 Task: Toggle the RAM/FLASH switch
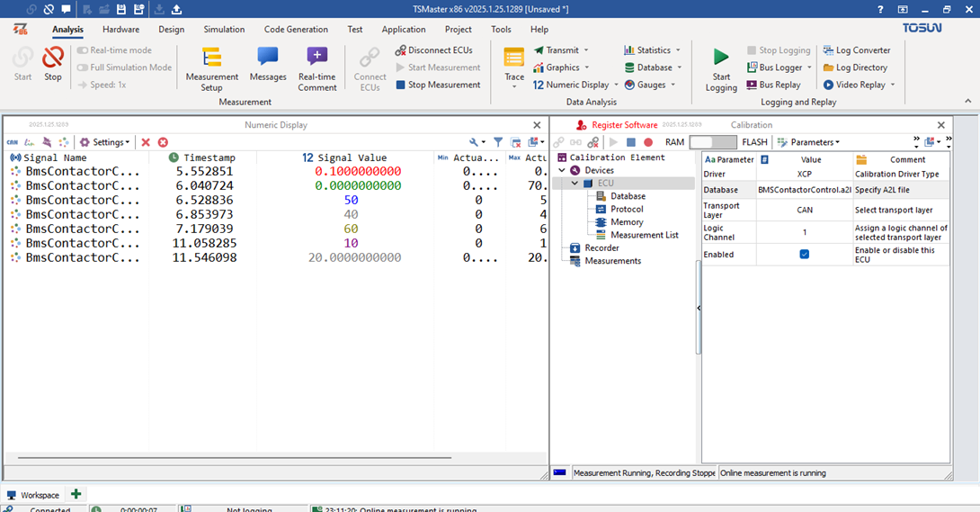point(713,142)
